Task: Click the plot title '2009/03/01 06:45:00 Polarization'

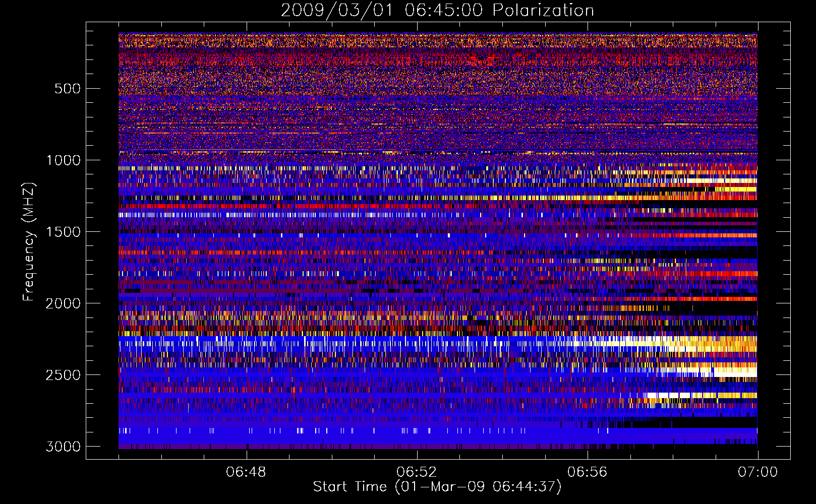Action: pyautogui.click(x=437, y=11)
